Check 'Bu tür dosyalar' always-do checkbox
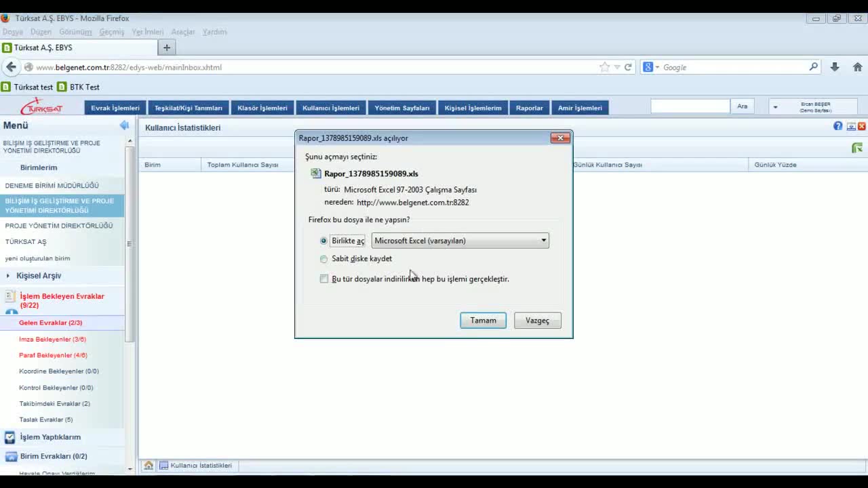This screenshot has width=868, height=488. point(324,279)
